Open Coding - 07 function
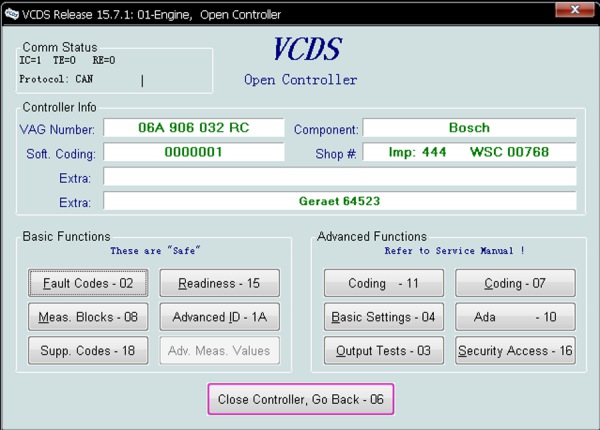This screenshot has height=430, width=600. [515, 284]
